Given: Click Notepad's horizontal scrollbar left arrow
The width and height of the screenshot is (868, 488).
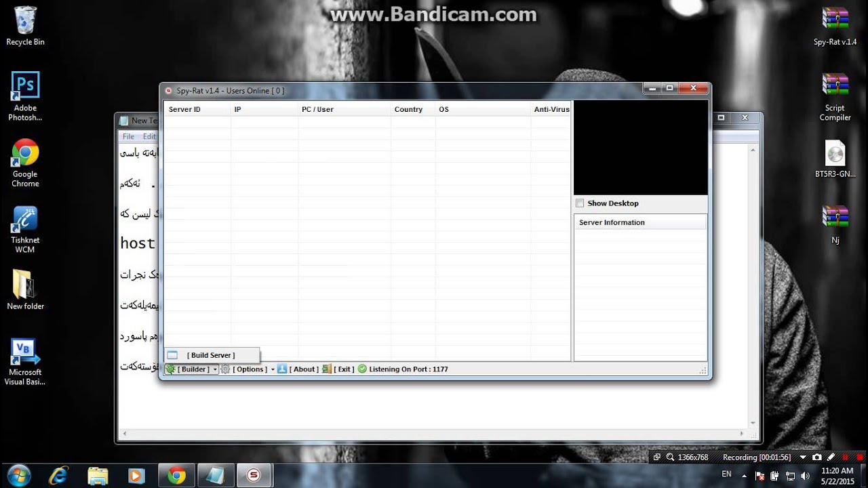Looking at the screenshot, I should coord(124,433).
